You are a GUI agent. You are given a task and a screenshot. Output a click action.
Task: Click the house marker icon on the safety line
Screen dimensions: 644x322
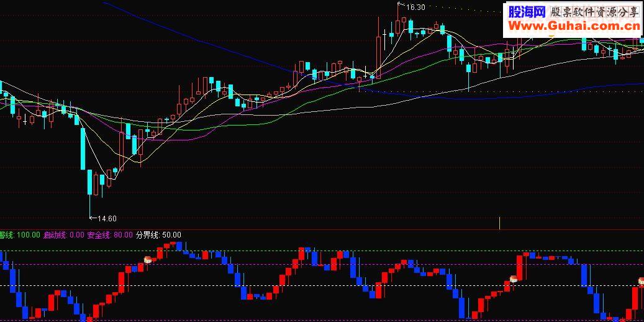[x=147, y=259]
